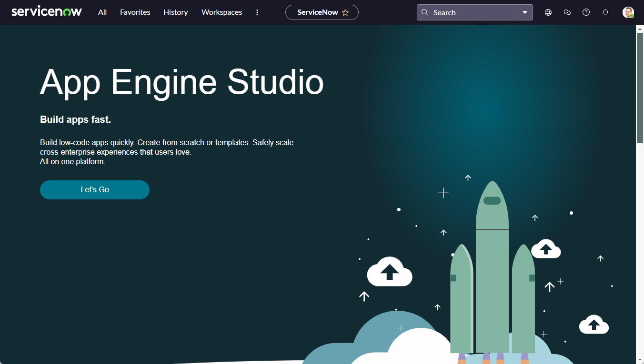
Task: Click the Let's Go button
Action: pos(95,189)
